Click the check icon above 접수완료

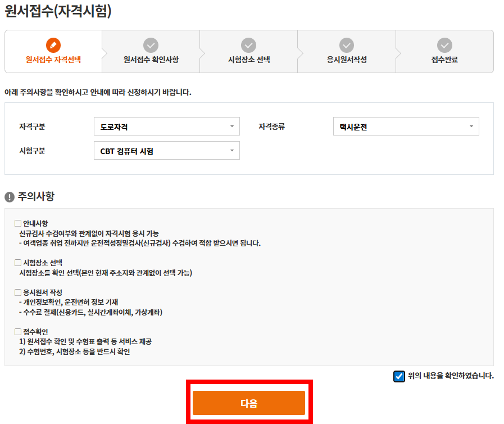pos(444,46)
